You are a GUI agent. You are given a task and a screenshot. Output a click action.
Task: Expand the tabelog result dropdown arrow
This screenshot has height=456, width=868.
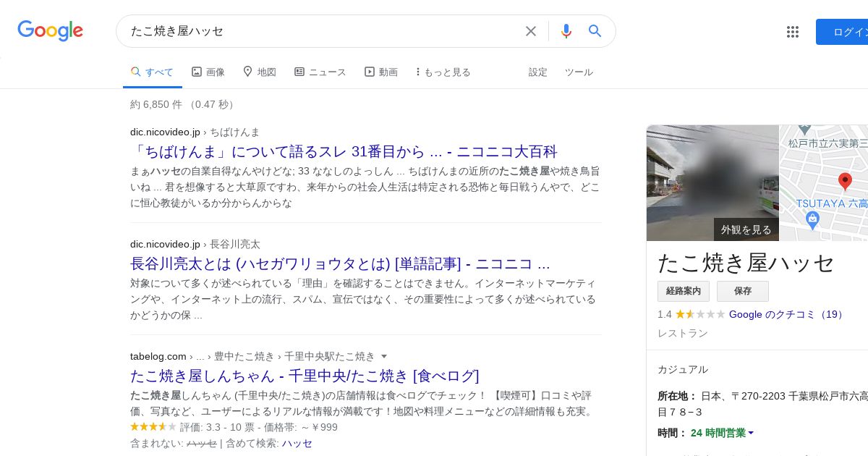(384, 356)
